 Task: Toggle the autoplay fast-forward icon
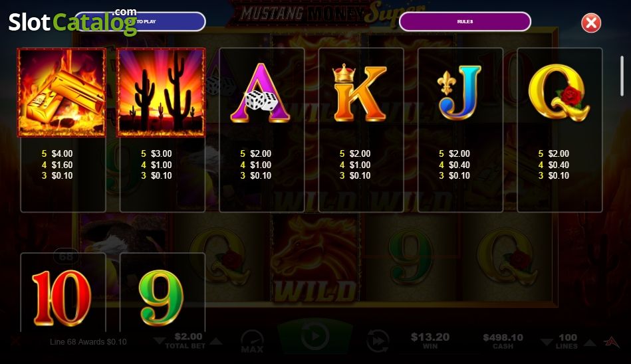[x=378, y=340]
